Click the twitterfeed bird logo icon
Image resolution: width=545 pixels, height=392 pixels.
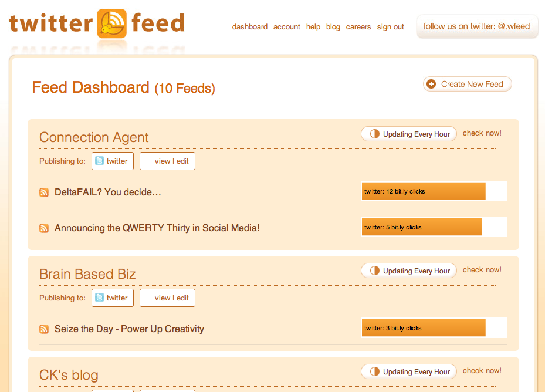(111, 23)
